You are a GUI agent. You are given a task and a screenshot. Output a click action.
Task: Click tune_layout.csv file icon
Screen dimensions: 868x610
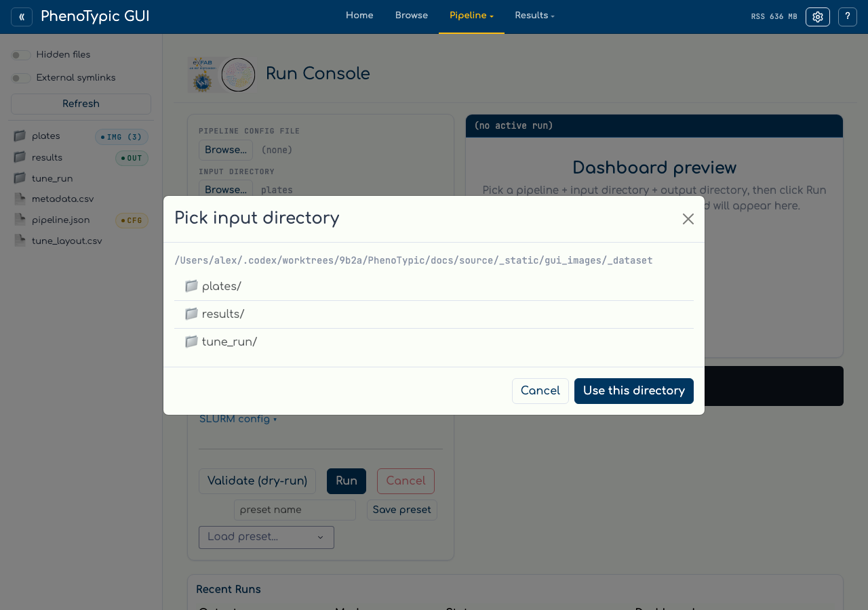(x=20, y=241)
